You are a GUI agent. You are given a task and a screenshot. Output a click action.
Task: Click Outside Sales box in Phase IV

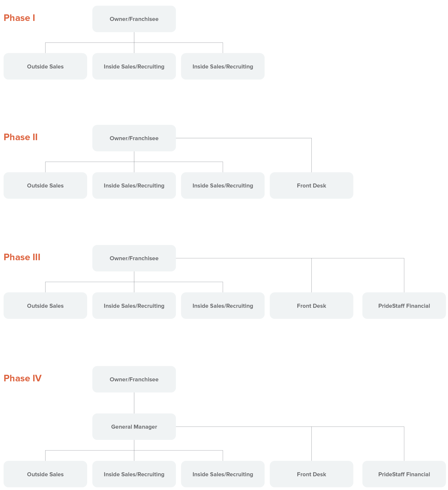tap(45, 474)
